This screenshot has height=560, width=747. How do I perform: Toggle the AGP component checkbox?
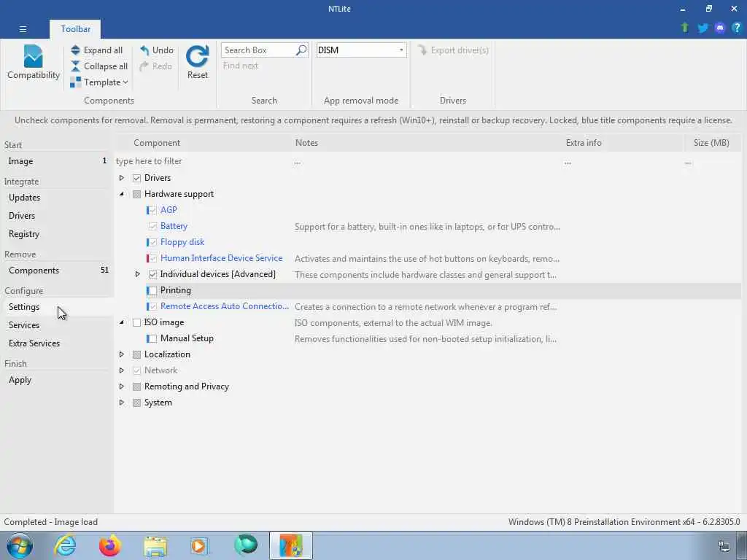click(153, 210)
